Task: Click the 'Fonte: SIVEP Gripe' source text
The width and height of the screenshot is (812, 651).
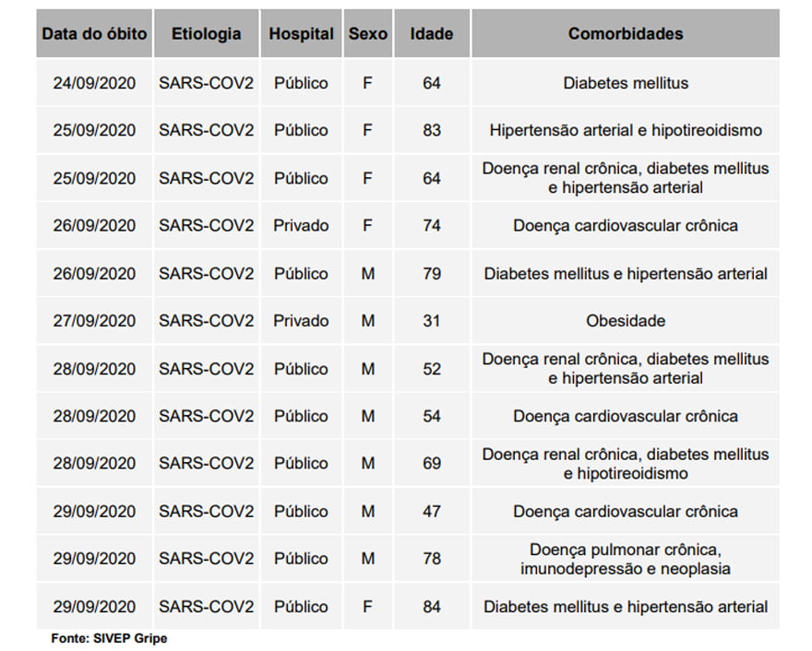Action: click(x=109, y=638)
